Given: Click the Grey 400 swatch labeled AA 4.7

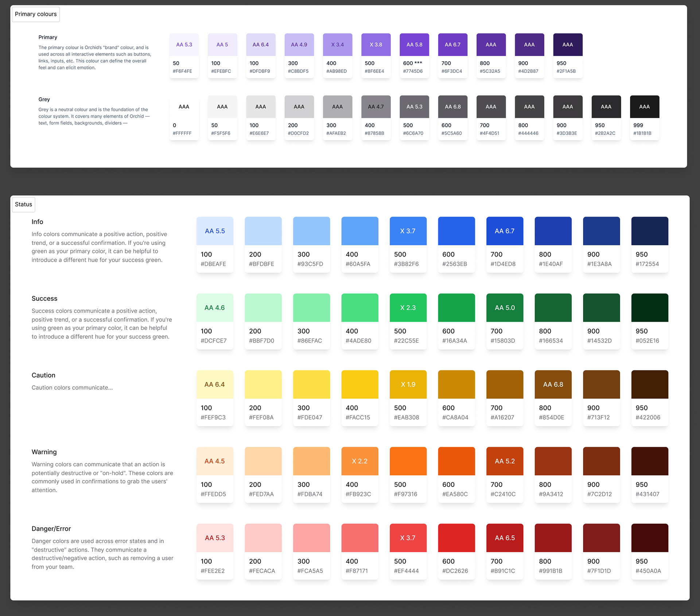Looking at the screenshot, I should [376, 107].
